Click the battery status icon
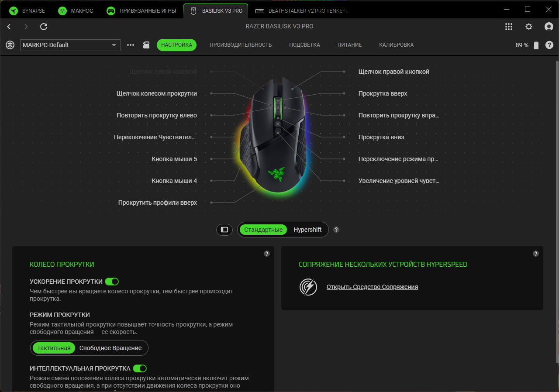Image resolution: width=559 pixels, height=392 pixels. (536, 45)
